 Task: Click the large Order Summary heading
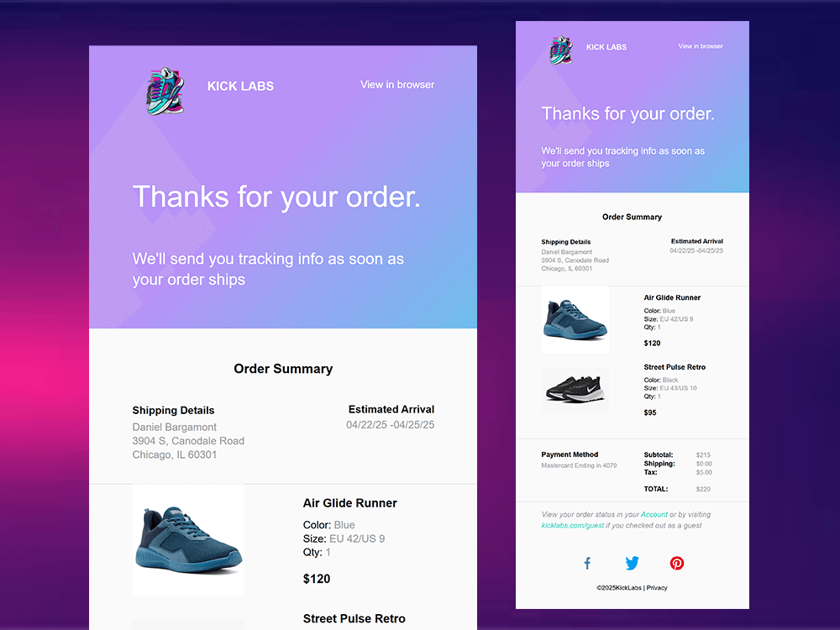283,369
